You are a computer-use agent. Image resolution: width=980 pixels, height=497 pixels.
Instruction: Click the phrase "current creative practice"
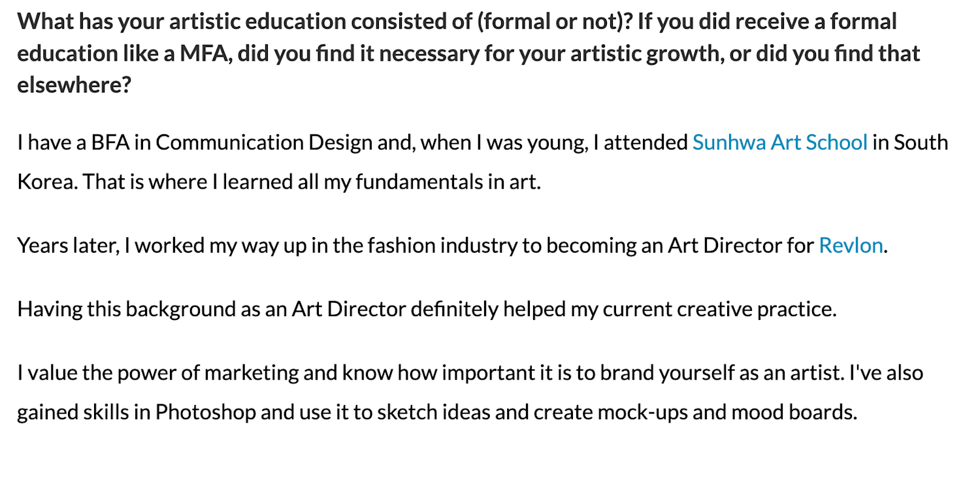[719, 309]
